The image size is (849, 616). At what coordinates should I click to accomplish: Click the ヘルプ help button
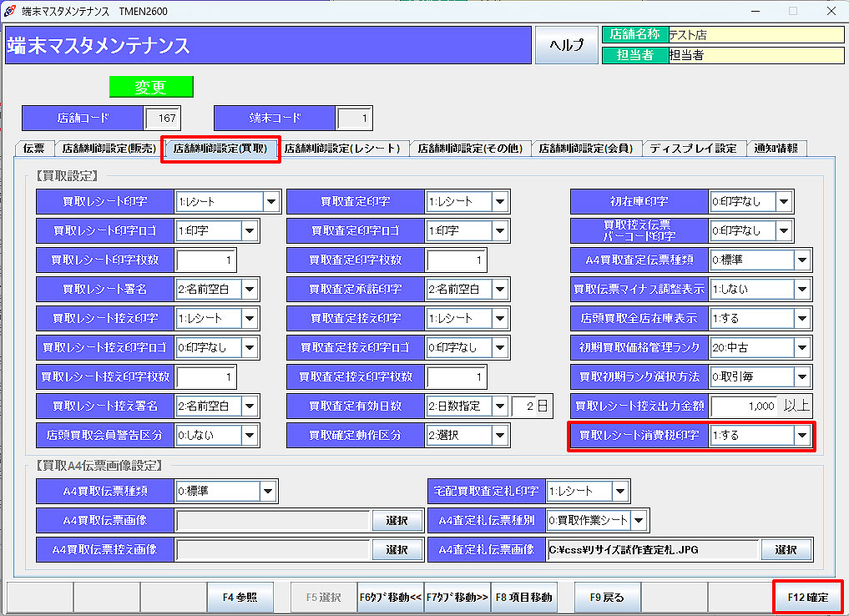[x=566, y=45]
